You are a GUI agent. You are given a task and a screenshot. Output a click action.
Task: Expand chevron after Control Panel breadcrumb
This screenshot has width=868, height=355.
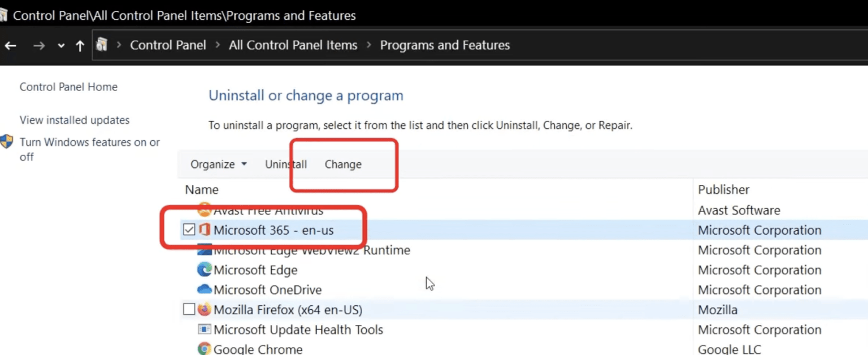(218, 45)
